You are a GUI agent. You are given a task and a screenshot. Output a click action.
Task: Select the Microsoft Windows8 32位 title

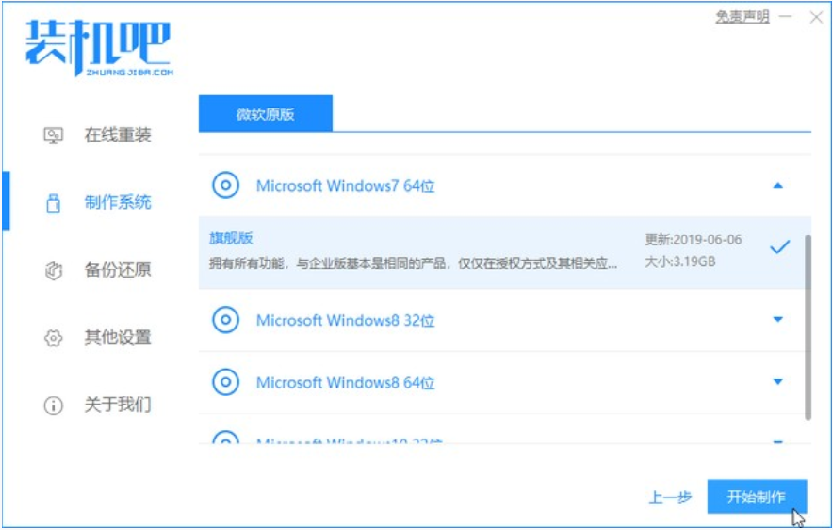[x=345, y=320]
